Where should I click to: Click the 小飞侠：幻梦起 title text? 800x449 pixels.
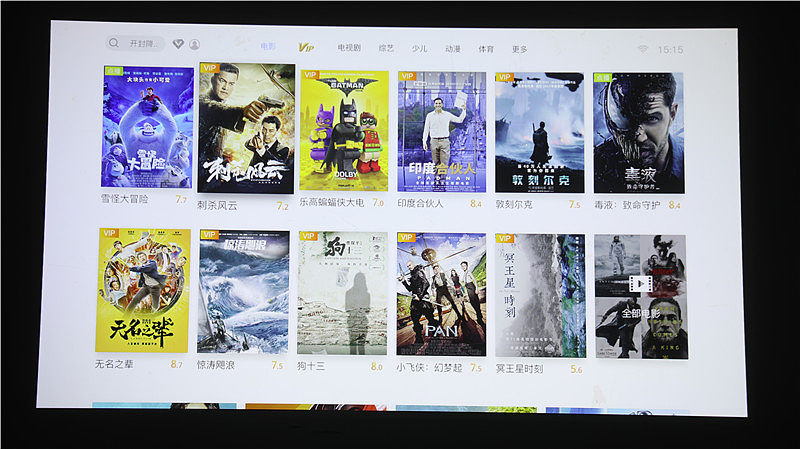(x=429, y=367)
